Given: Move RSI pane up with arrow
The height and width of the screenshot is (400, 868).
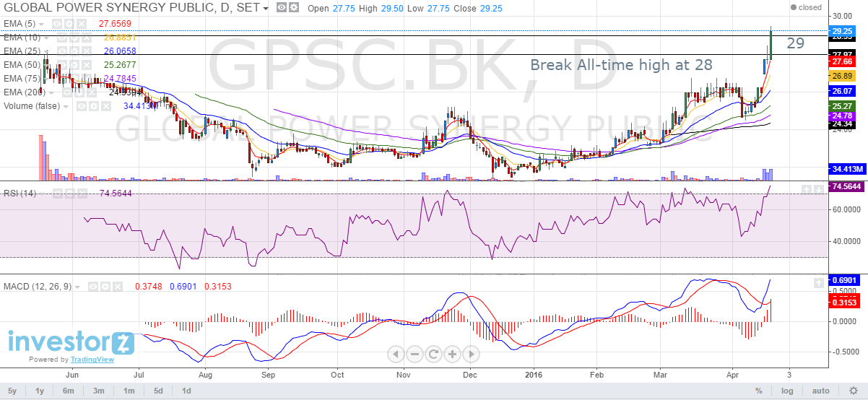Looking at the screenshot, I should pyautogui.click(x=807, y=189).
